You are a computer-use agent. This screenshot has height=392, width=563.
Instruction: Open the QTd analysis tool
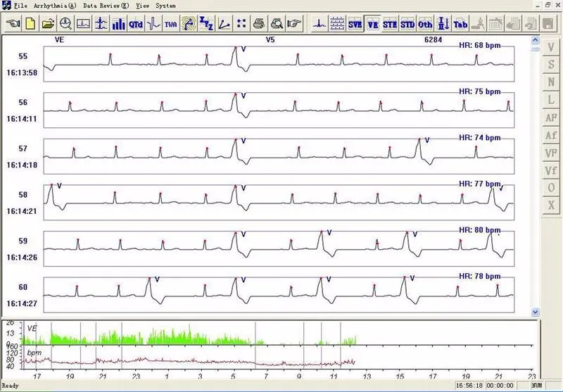(x=136, y=24)
